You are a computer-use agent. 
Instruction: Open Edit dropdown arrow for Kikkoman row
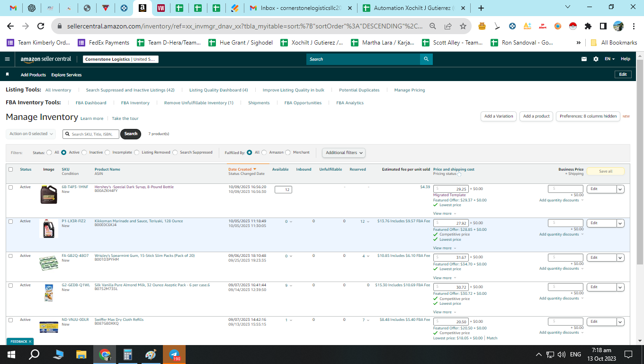click(x=620, y=223)
